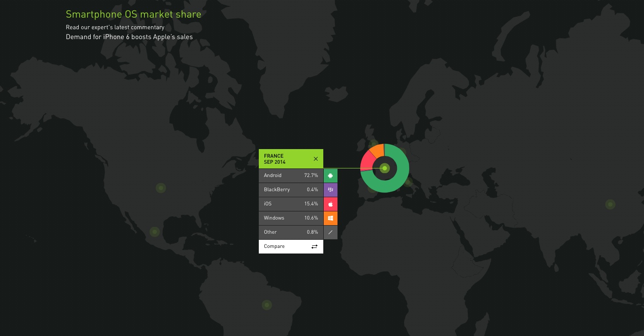The image size is (644, 336).
Task: Click the Android robot icon
Action: click(x=331, y=176)
